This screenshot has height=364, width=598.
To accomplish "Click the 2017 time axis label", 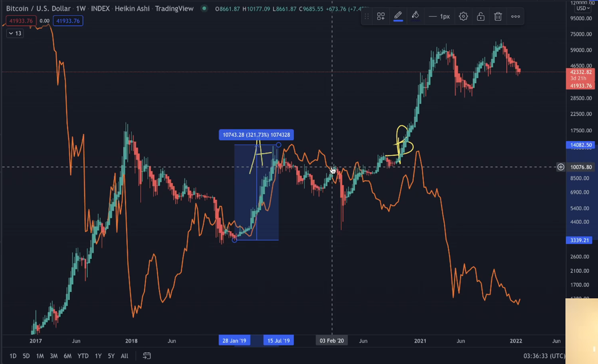I will [x=35, y=341].
